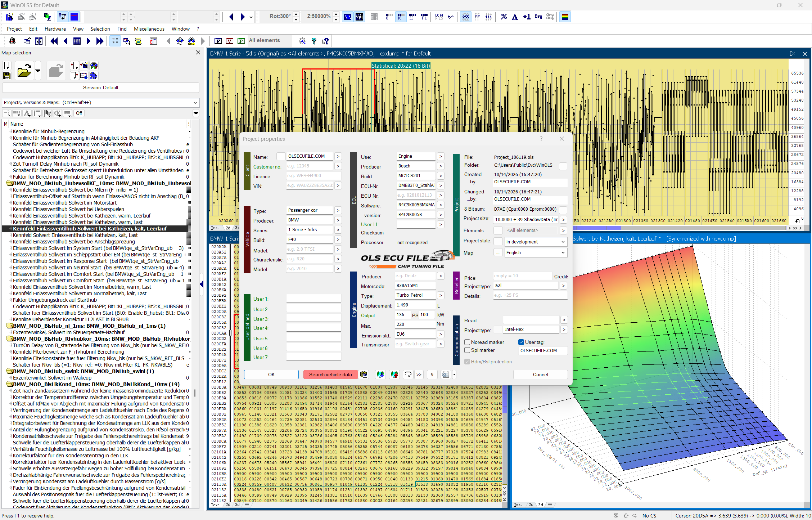The image size is (812, 520).
Task: Enable the Noread marker checkbox
Action: click(x=467, y=342)
